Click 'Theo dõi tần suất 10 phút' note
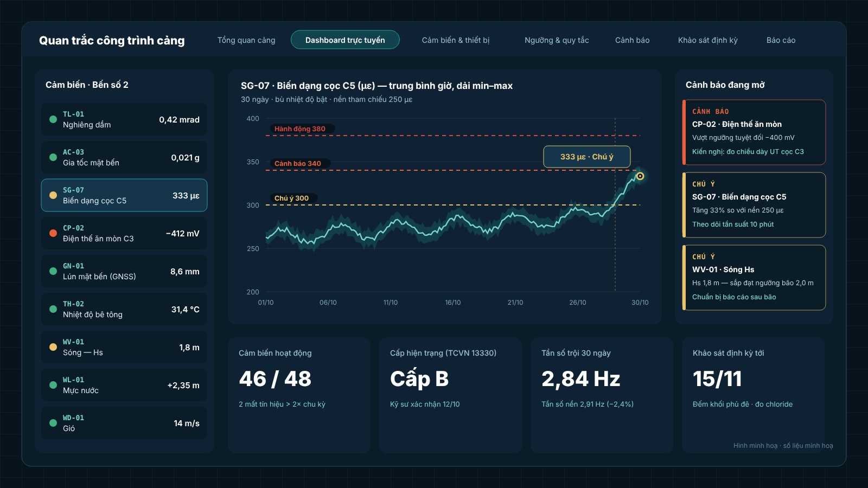 (733, 224)
